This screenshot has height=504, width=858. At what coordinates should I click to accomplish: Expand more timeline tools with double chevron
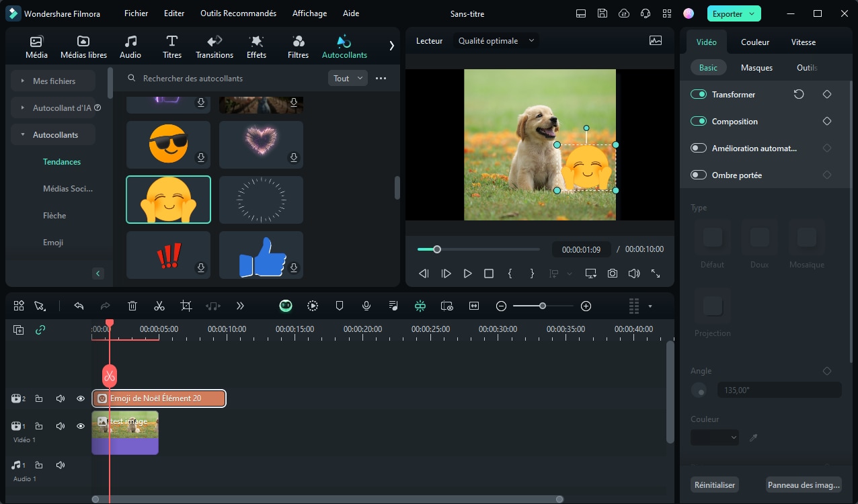pos(240,306)
